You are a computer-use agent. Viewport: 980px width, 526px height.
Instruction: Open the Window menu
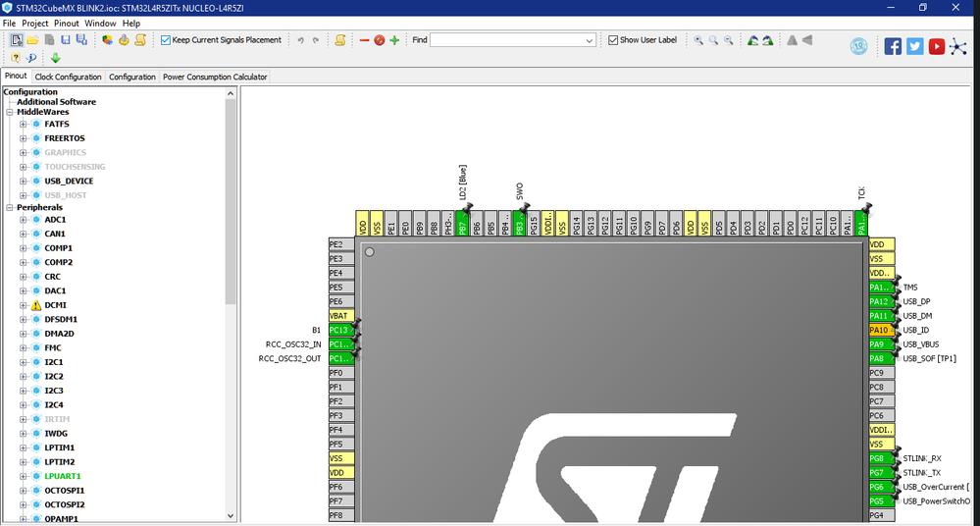pos(100,24)
